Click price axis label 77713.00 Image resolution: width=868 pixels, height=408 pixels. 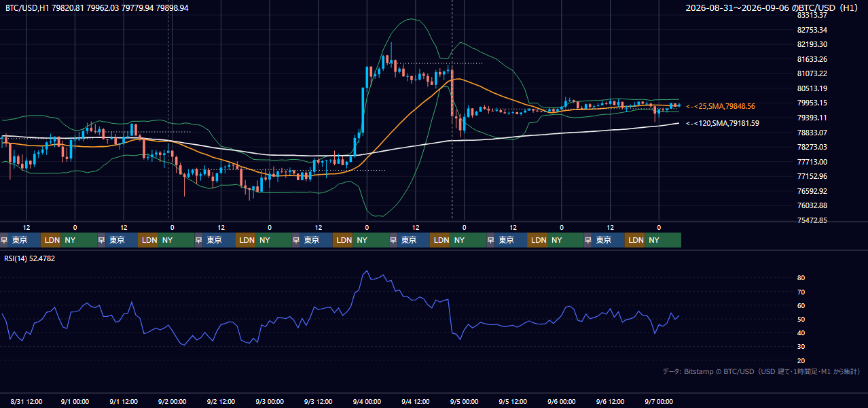812,162
